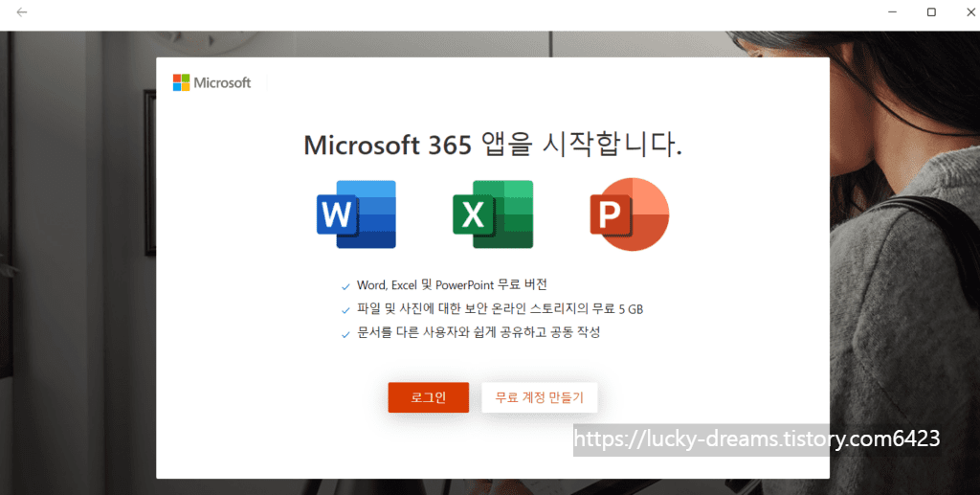Minimize the window

(x=893, y=11)
